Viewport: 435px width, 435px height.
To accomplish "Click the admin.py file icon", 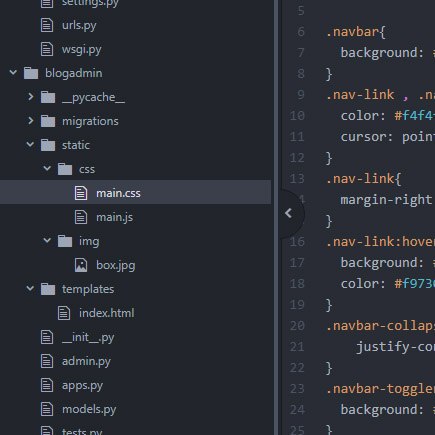I will point(47,361).
